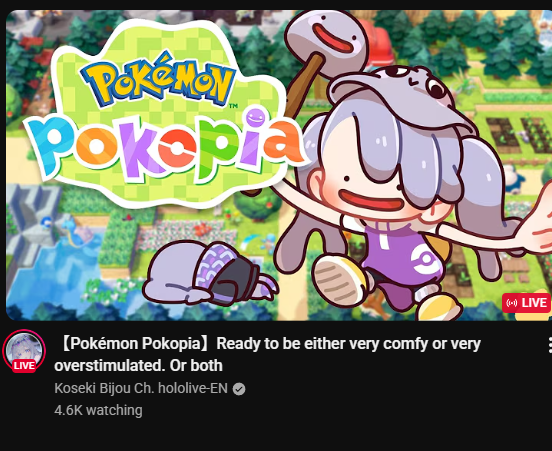Screen dimensions: 552x451
Task: Open the Pokémon Pokopia livestream title
Action: coord(268,355)
